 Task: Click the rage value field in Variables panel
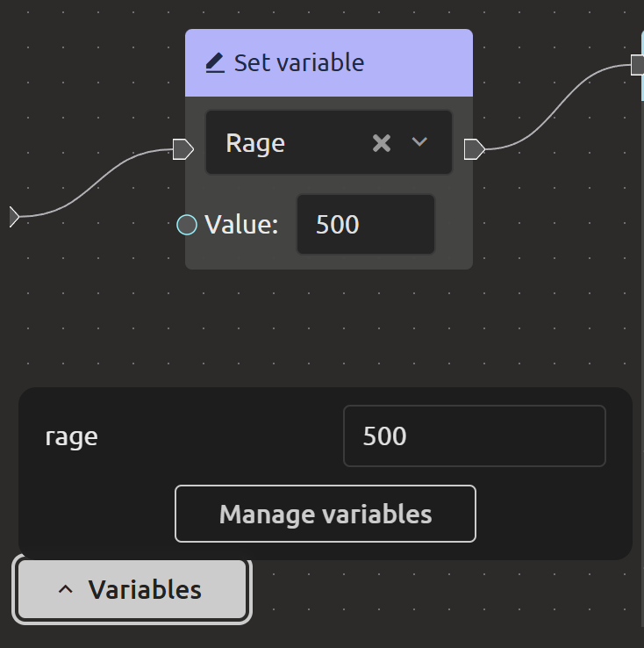474,436
